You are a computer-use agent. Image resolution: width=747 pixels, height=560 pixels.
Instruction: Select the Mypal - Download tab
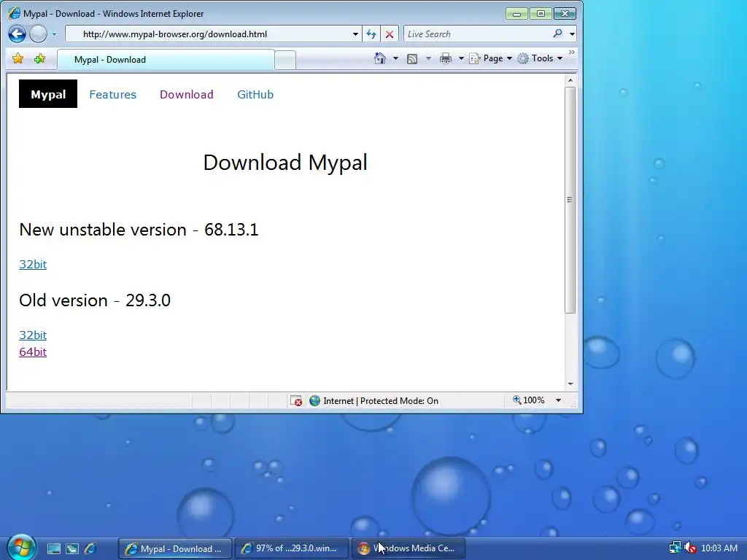pos(166,60)
